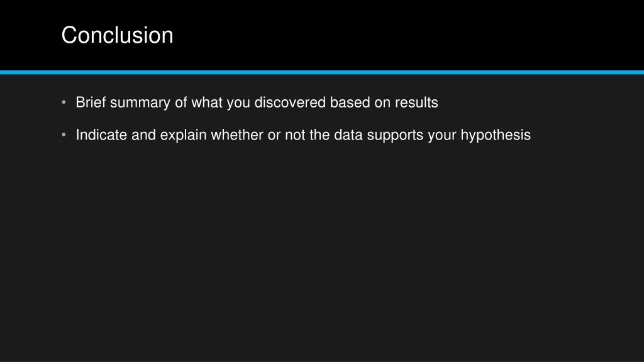Click the word 'explain' in second bullet
Viewport: 644px width, 362px height.
coord(183,136)
